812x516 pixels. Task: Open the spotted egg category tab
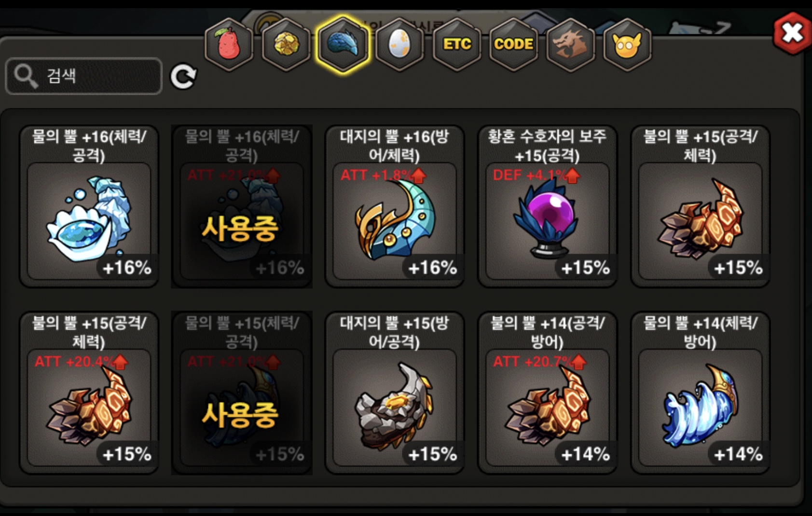coord(399,44)
